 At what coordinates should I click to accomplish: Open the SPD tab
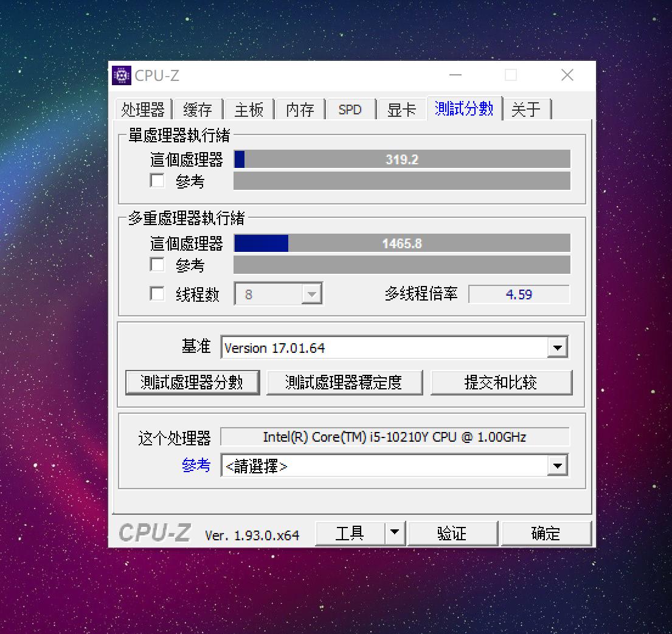coord(350,110)
